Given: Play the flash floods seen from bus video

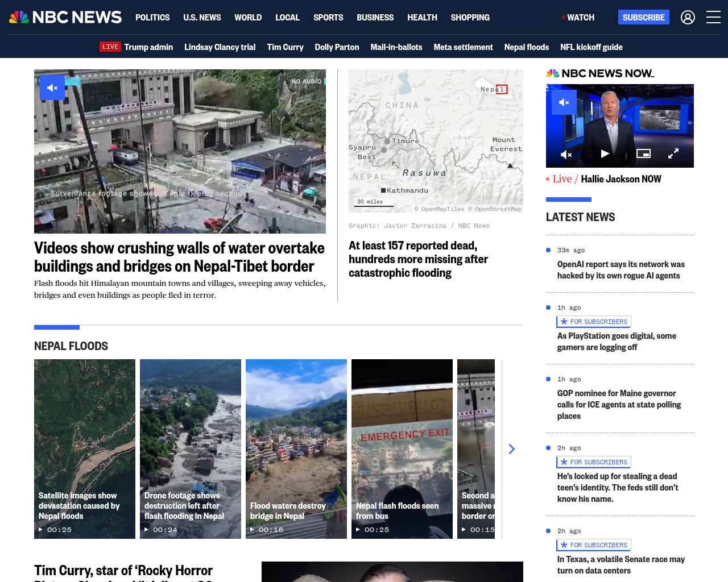Looking at the screenshot, I should 402,449.
